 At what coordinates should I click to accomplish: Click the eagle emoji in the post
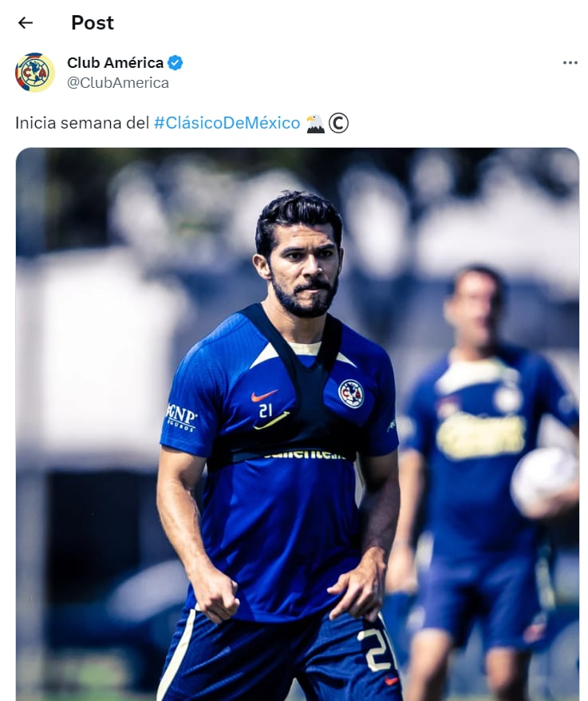click(x=315, y=124)
